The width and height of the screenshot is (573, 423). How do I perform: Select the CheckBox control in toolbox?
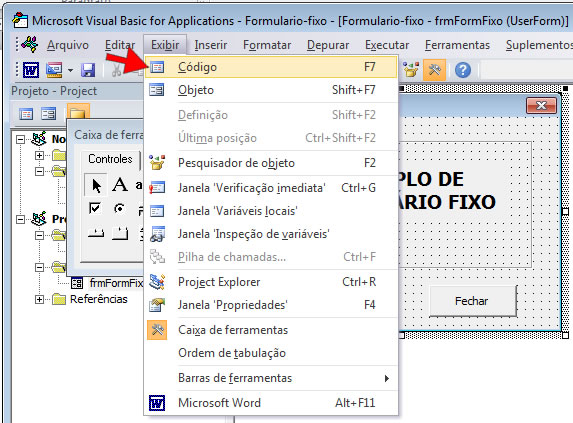click(x=95, y=208)
